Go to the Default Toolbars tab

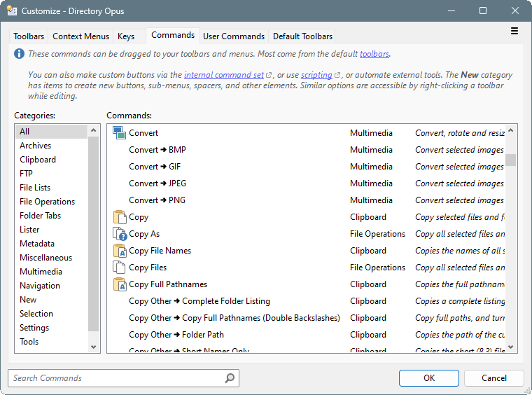click(302, 36)
